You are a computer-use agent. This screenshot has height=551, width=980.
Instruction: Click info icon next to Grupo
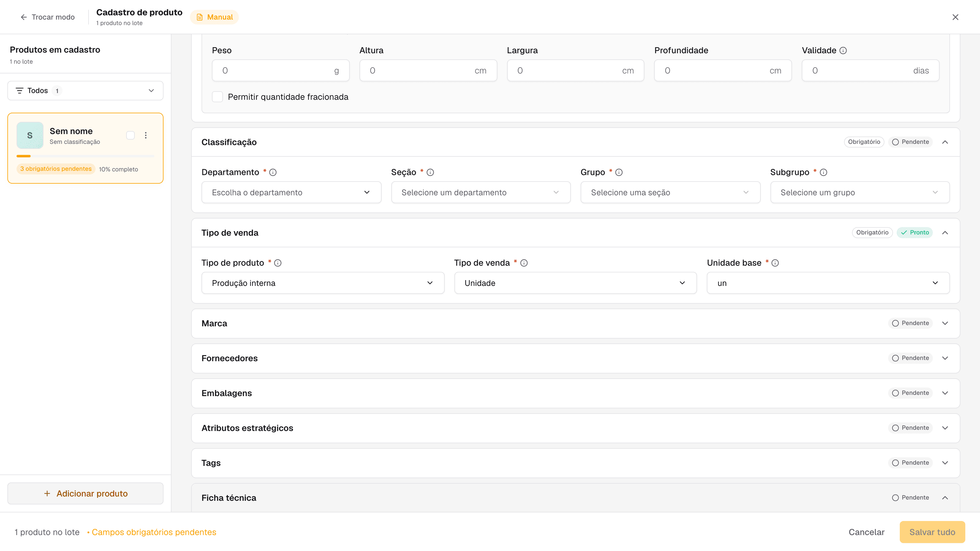[x=619, y=172]
